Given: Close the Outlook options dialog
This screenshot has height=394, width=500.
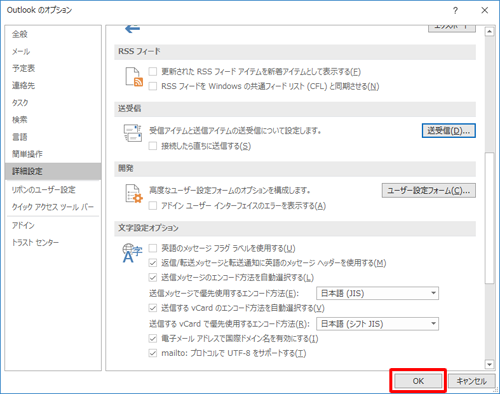Looking at the screenshot, I should [485, 10].
